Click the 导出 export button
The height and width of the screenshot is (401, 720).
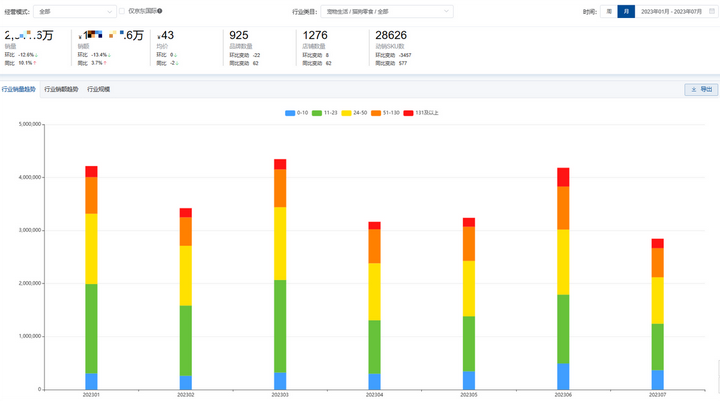[701, 89]
